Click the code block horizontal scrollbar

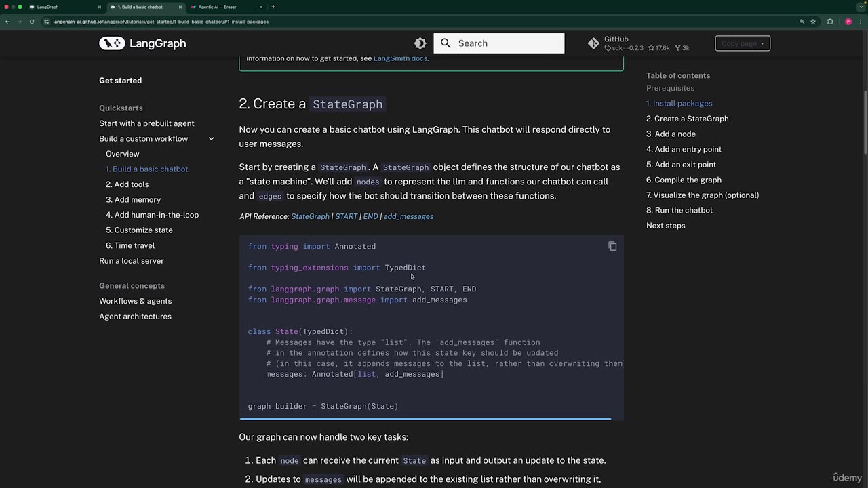coord(425,419)
